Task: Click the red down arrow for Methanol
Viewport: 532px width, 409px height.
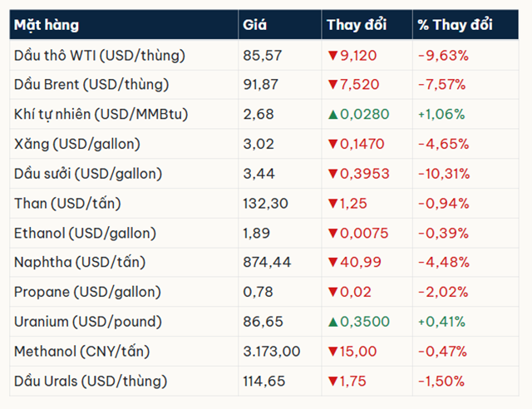Action: [332, 352]
